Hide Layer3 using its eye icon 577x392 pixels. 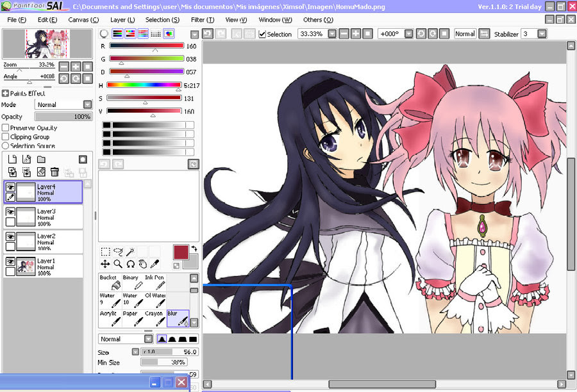pos(10,212)
